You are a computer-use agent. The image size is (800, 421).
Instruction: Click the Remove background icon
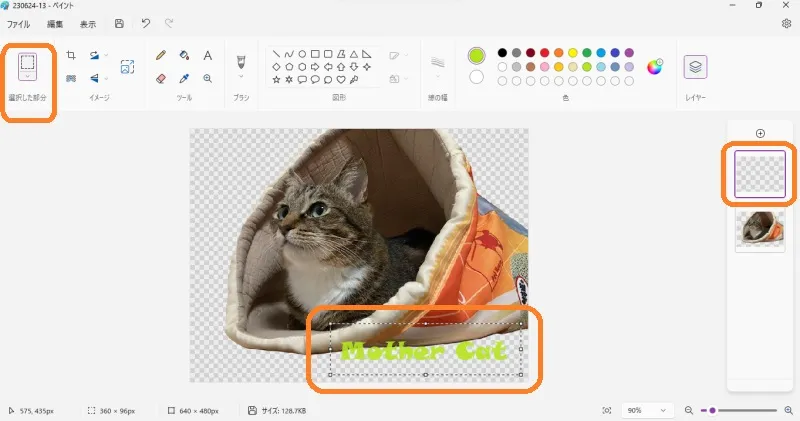127,67
